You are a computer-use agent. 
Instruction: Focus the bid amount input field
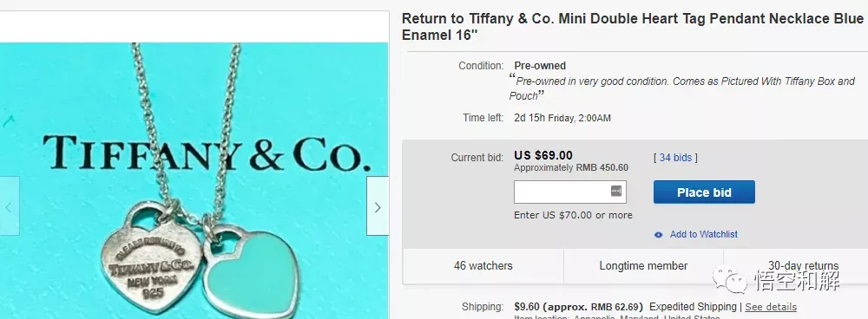pyautogui.click(x=570, y=192)
